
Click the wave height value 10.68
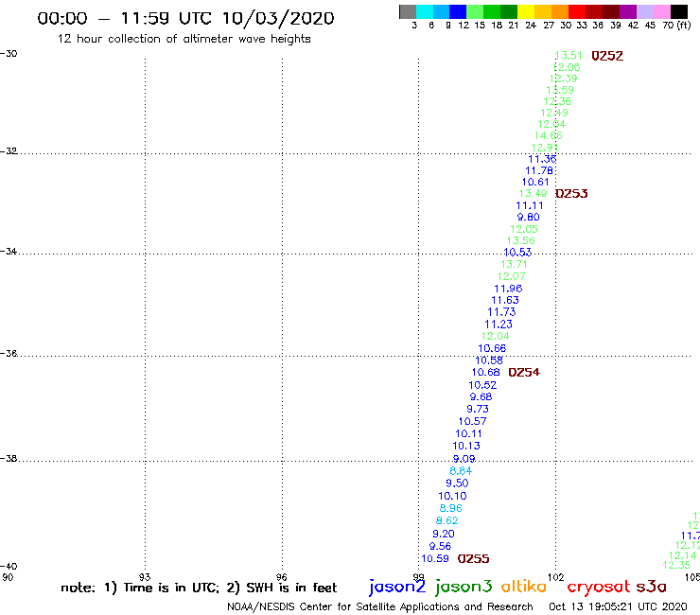point(485,372)
